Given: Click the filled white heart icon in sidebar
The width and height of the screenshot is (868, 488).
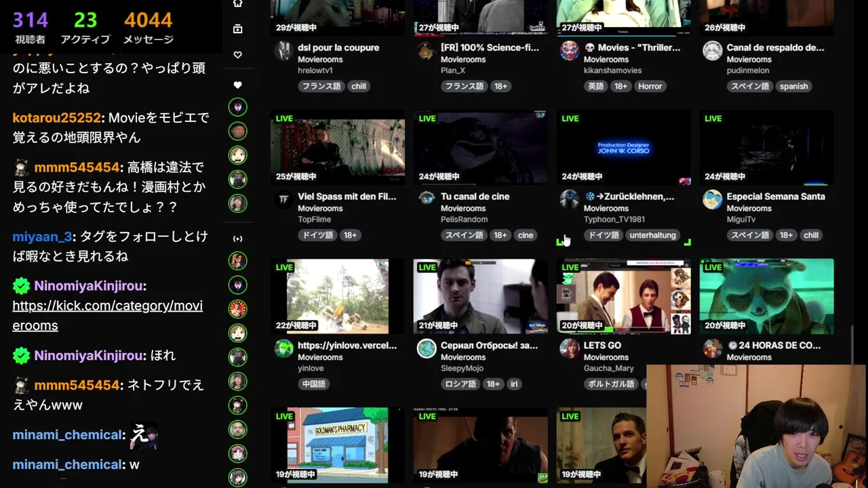Looking at the screenshot, I should (237, 85).
